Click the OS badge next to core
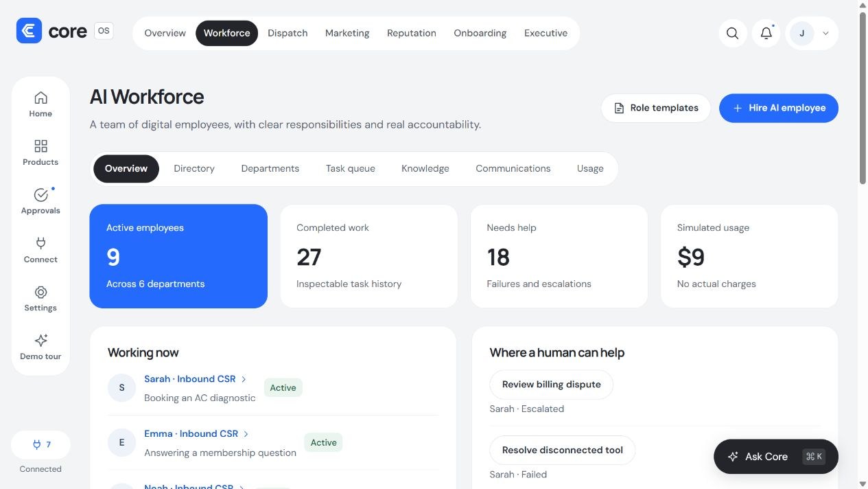Viewport: 868px width, 489px height. (104, 31)
